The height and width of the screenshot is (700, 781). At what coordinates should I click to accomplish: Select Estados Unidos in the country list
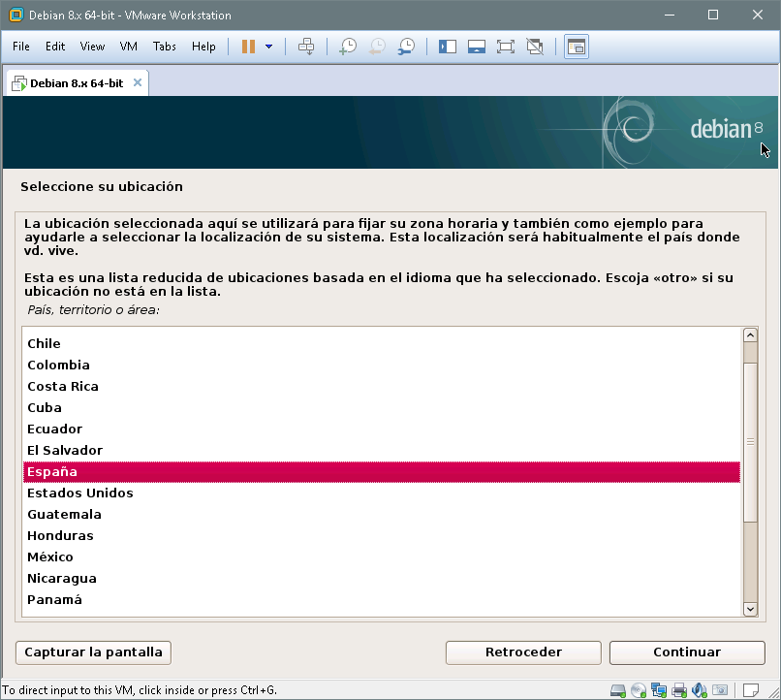80,493
